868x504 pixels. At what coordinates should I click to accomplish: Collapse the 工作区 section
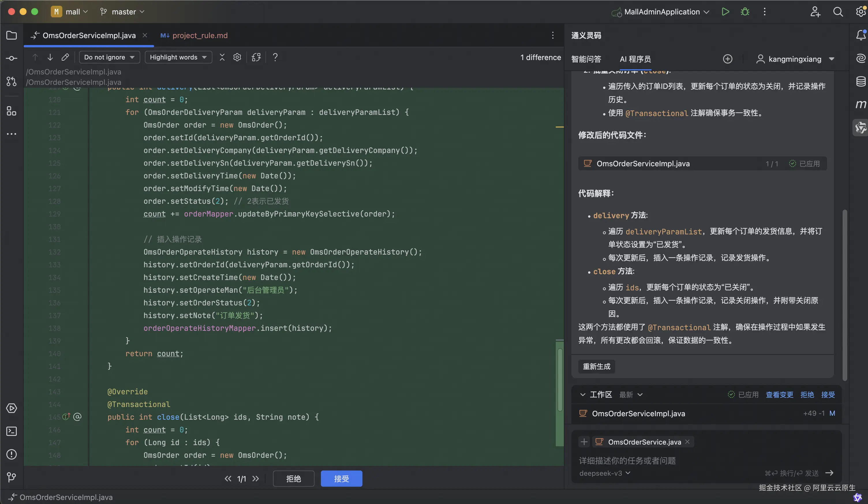[582, 394]
